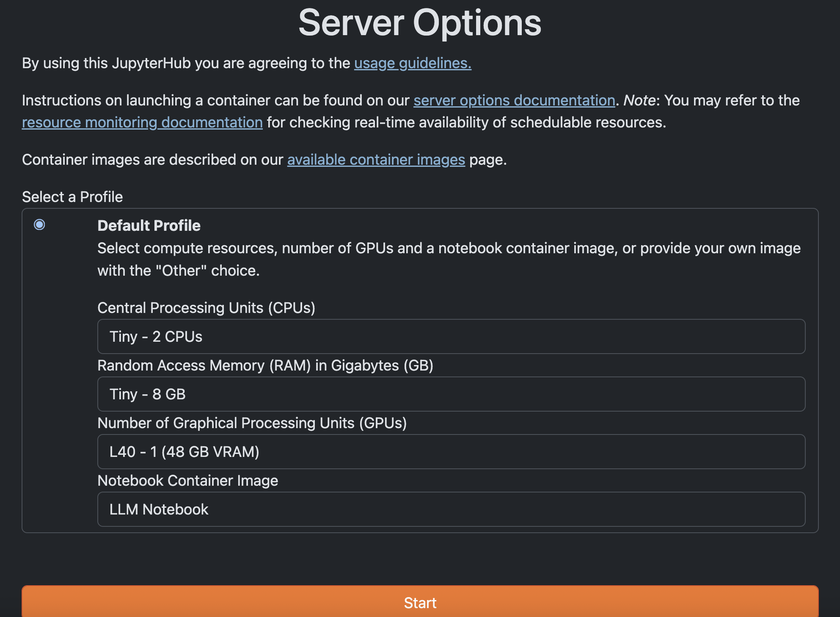Click the Default Profile heading text

coord(149,226)
